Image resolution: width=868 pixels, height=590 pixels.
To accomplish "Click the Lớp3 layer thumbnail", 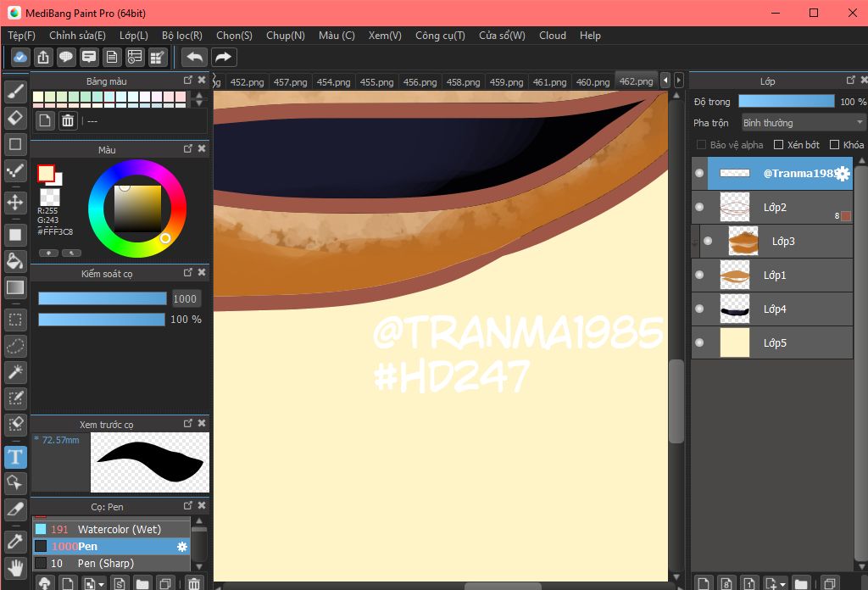I will coord(743,241).
